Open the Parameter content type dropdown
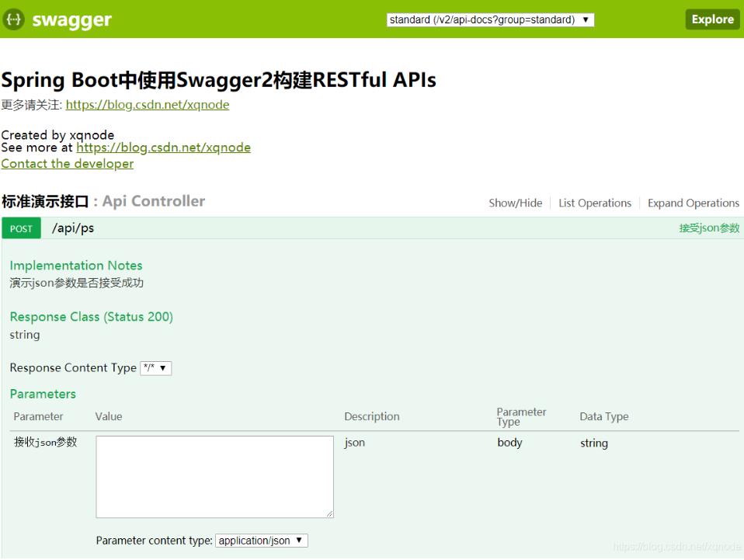 260,540
